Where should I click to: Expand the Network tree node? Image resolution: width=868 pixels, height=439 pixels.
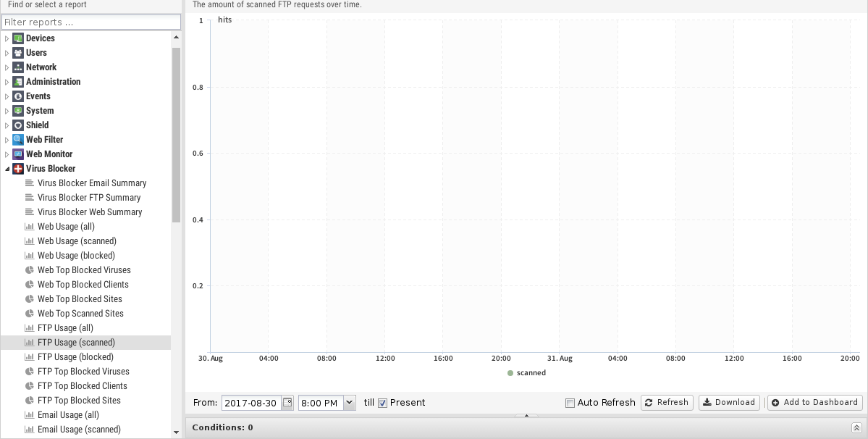point(7,67)
